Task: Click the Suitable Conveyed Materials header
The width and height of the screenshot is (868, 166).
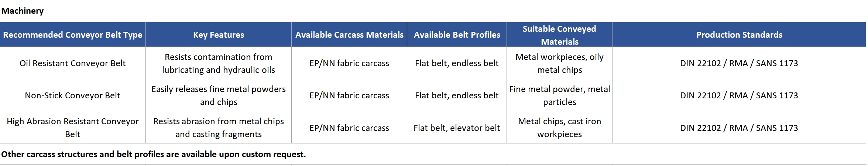Action: pos(560,35)
